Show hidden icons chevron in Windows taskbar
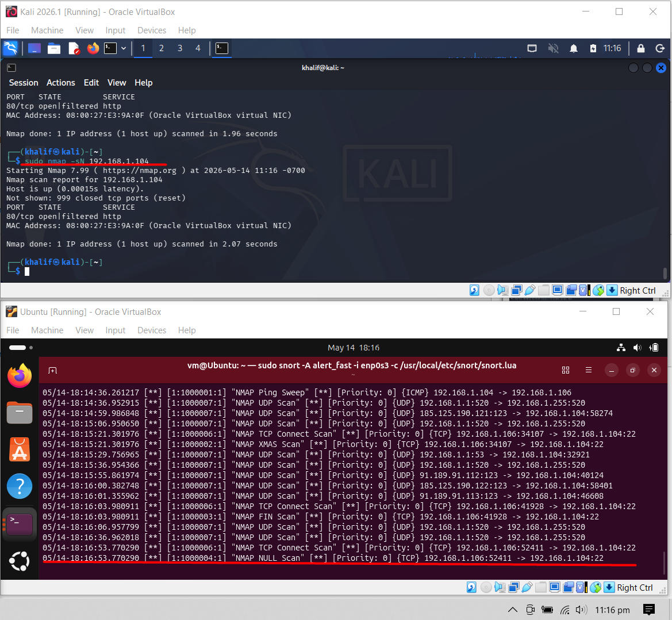The width and height of the screenshot is (672, 620). 513,610
